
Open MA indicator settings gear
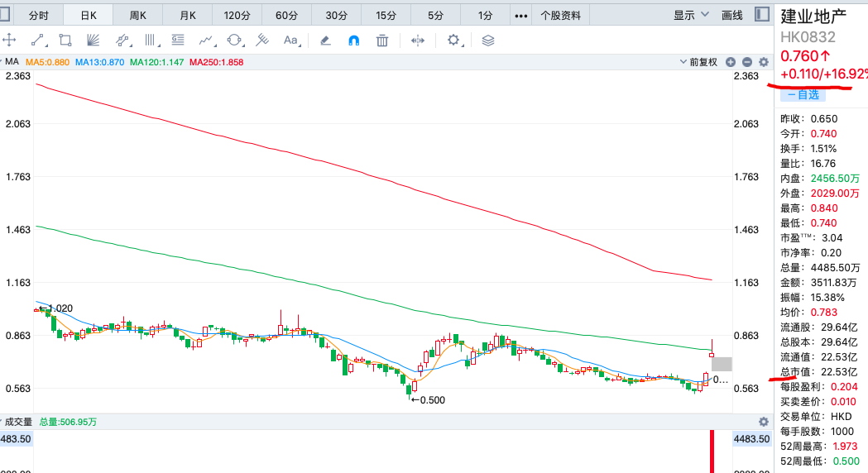764,63
